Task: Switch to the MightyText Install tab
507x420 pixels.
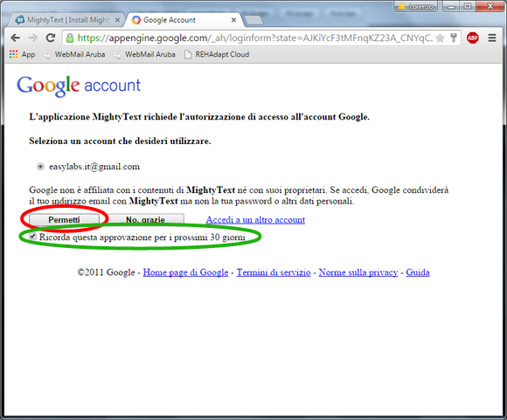Action: click(x=66, y=20)
